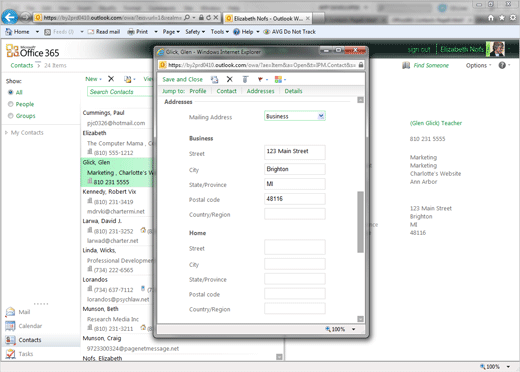Open zoom level dropdown in dialog status bar
The image size is (520, 372).
354,329
